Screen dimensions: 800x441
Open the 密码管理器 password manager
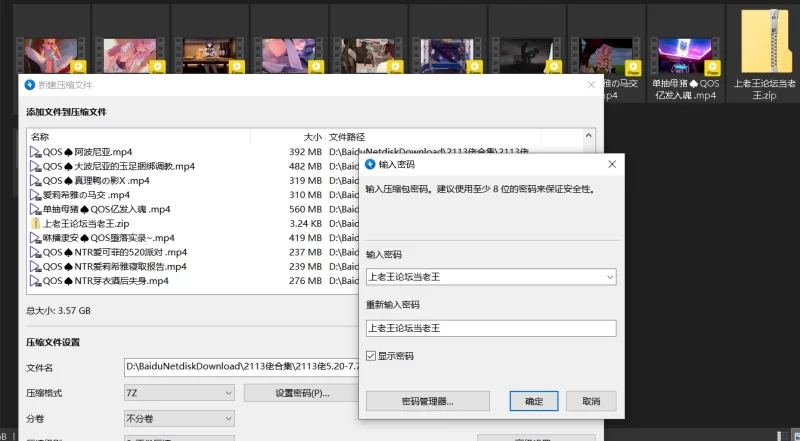point(427,401)
